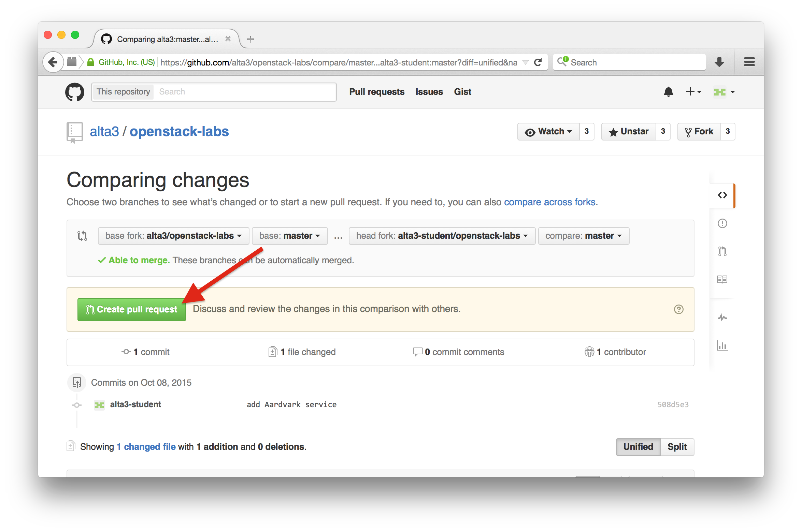Image resolution: width=802 pixels, height=532 pixels.
Task: Expand the head fork alta3-student/openstack-labs dropdown
Action: click(x=442, y=236)
